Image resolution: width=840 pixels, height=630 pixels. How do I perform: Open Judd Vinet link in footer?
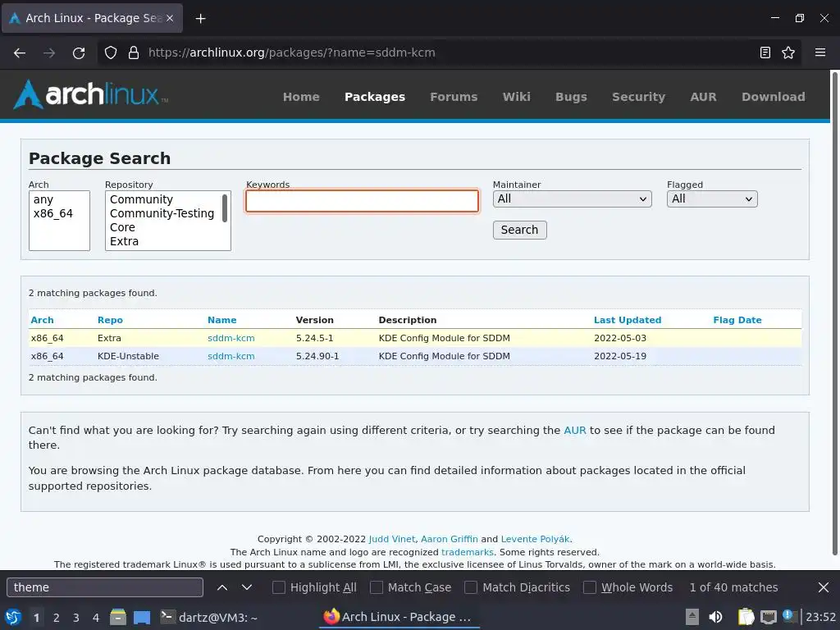point(391,539)
